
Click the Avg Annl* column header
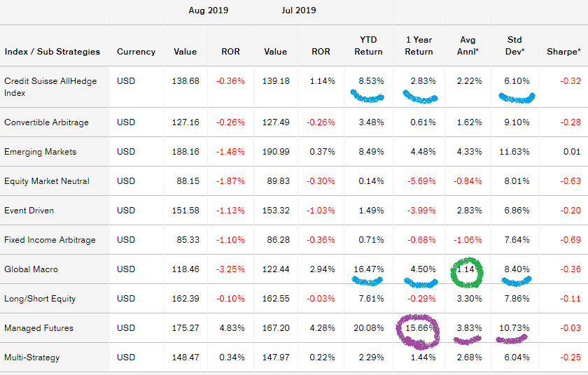coord(468,45)
